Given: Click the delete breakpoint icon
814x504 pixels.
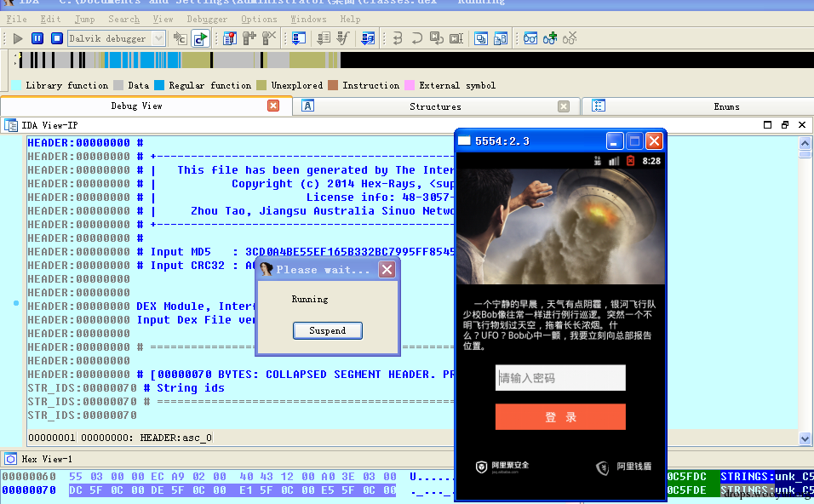Looking at the screenshot, I should [269, 38].
